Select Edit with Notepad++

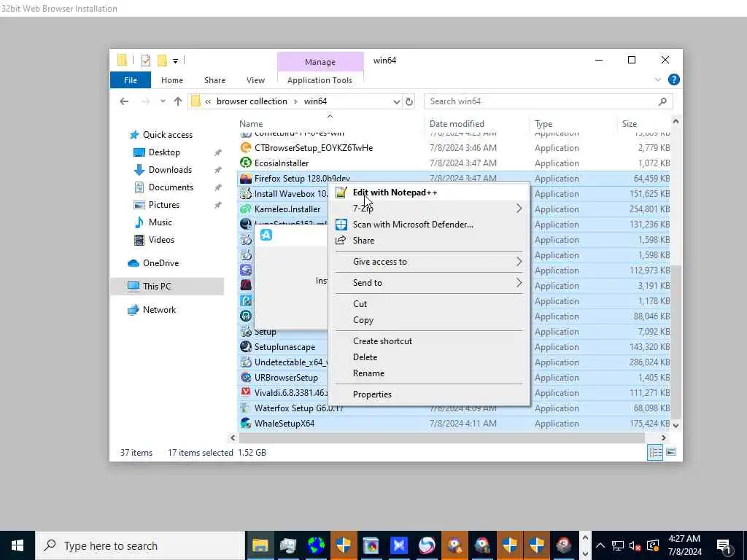point(395,192)
